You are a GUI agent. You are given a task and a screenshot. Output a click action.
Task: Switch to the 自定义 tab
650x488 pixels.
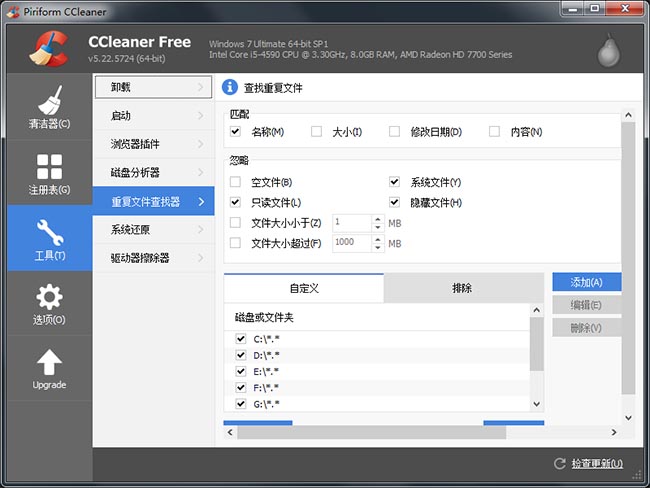(x=304, y=288)
